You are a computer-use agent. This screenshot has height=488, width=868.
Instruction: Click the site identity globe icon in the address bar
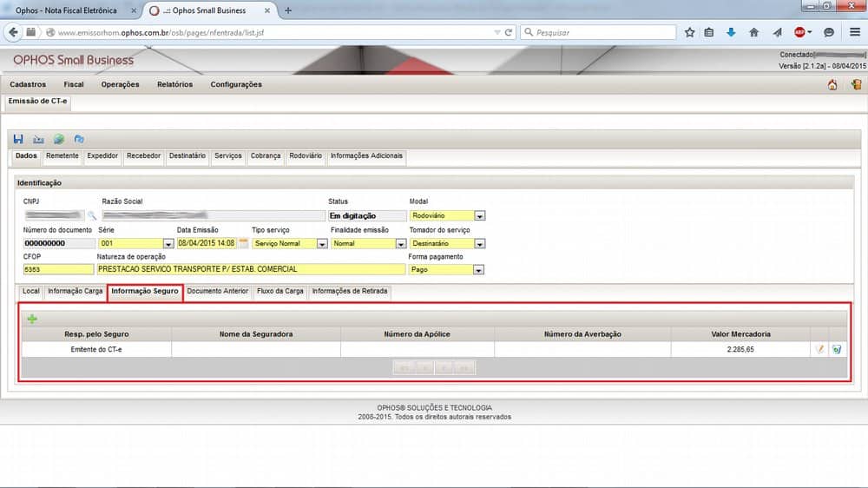point(50,32)
